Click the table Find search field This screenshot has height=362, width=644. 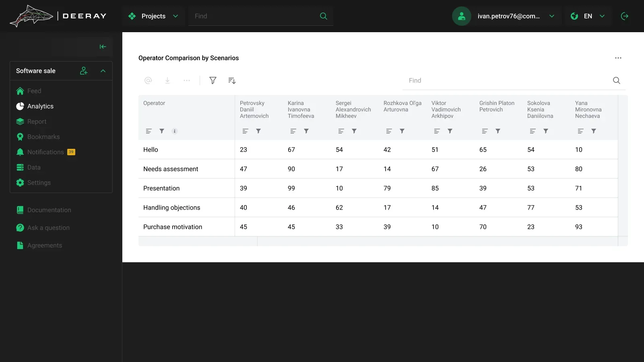(509, 80)
